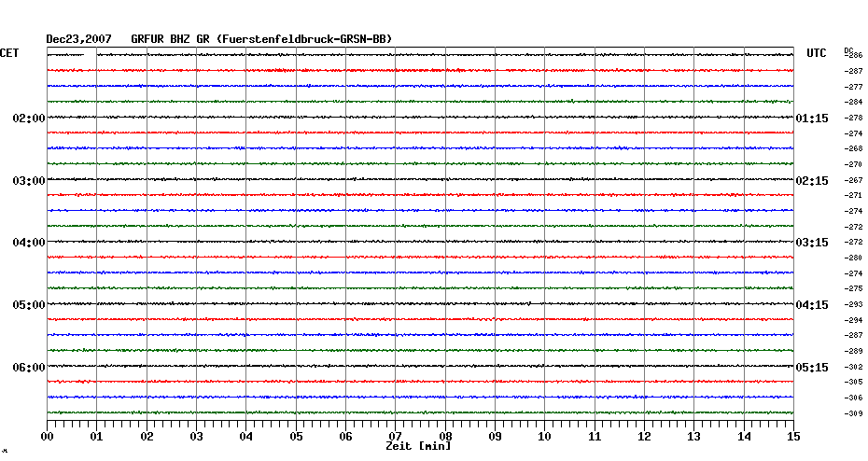Image resolution: width=868 pixels, height=461 pixels.
Task: Click minute tick label 03
Action: click(197, 437)
